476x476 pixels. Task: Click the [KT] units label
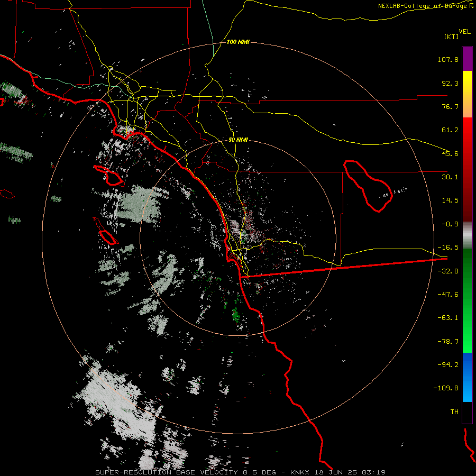451,36
